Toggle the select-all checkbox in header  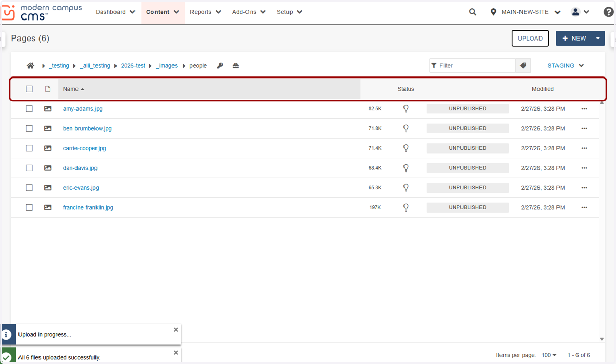click(x=29, y=89)
